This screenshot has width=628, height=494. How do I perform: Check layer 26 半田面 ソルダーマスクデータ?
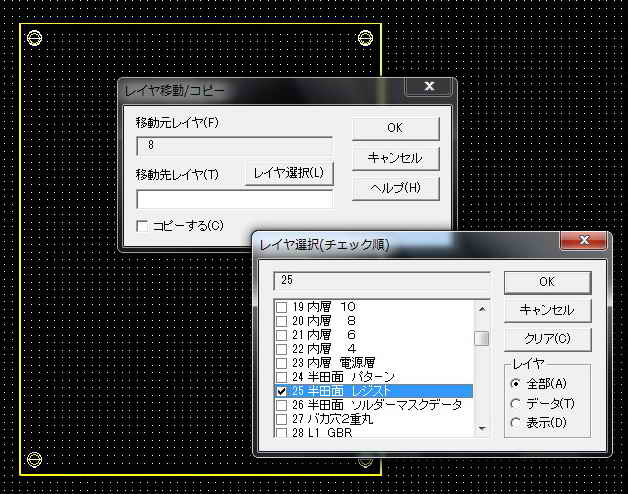[x=282, y=405]
